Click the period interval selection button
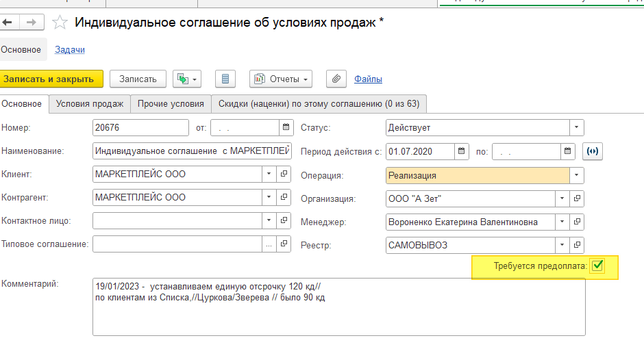This screenshot has width=644, height=362. tap(592, 151)
